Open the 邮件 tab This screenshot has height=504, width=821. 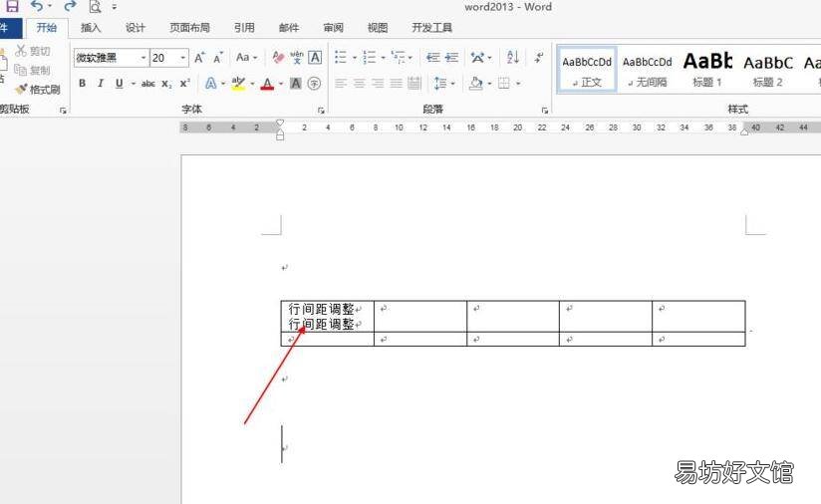pos(289,28)
